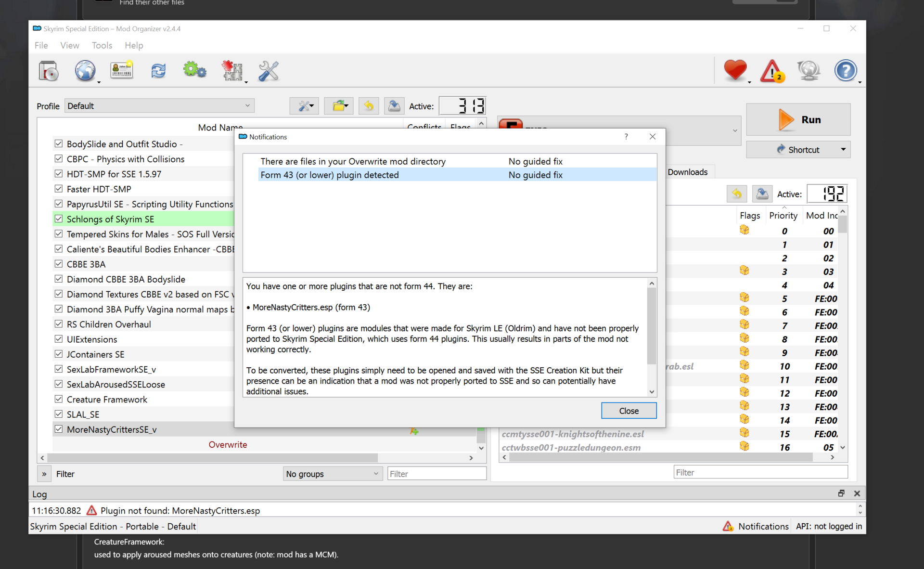Open the No groups dropdown
The height and width of the screenshot is (569, 924).
pyautogui.click(x=333, y=474)
